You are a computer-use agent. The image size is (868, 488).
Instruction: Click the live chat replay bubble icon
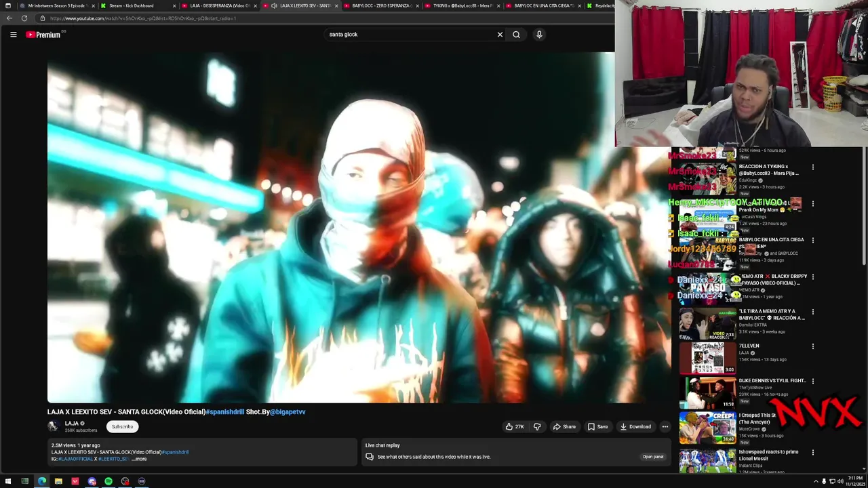pyautogui.click(x=369, y=457)
